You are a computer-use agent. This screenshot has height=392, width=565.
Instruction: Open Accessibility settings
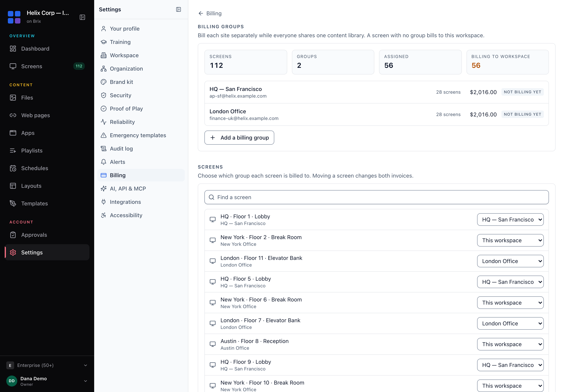141,215
